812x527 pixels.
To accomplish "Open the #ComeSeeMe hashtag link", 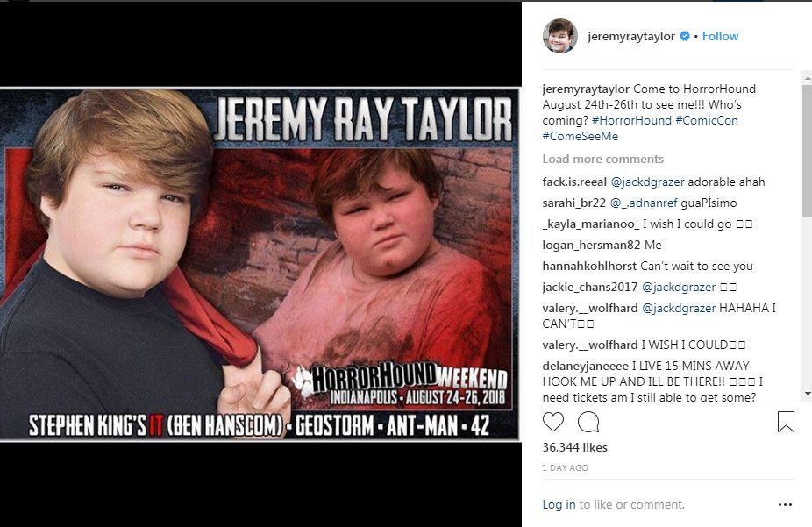I will (x=580, y=136).
